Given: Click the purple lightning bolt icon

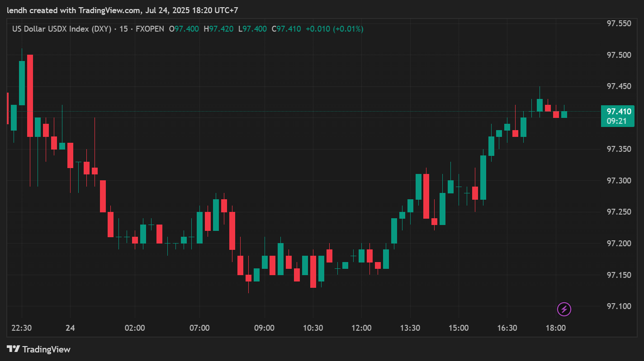Looking at the screenshot, I should (x=564, y=309).
